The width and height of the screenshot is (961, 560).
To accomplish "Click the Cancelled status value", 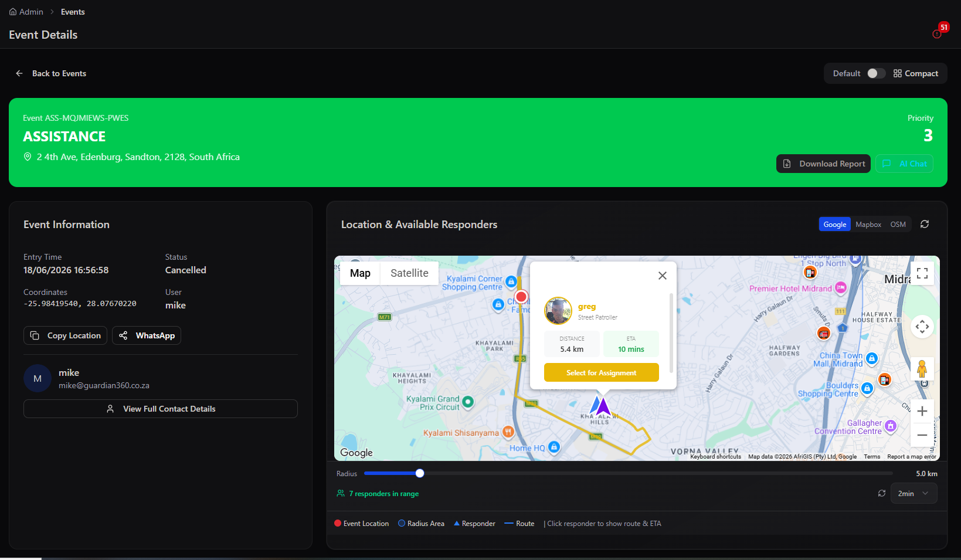I will (185, 270).
